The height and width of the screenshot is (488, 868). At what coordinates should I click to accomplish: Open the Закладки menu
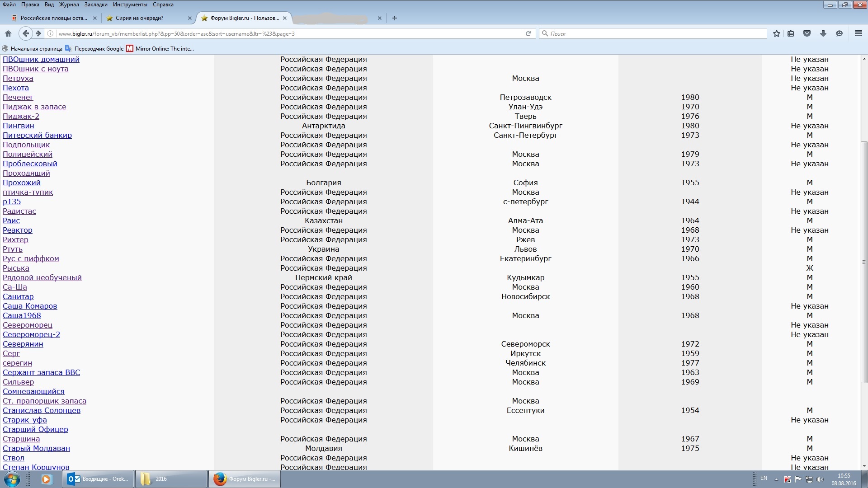click(x=96, y=5)
